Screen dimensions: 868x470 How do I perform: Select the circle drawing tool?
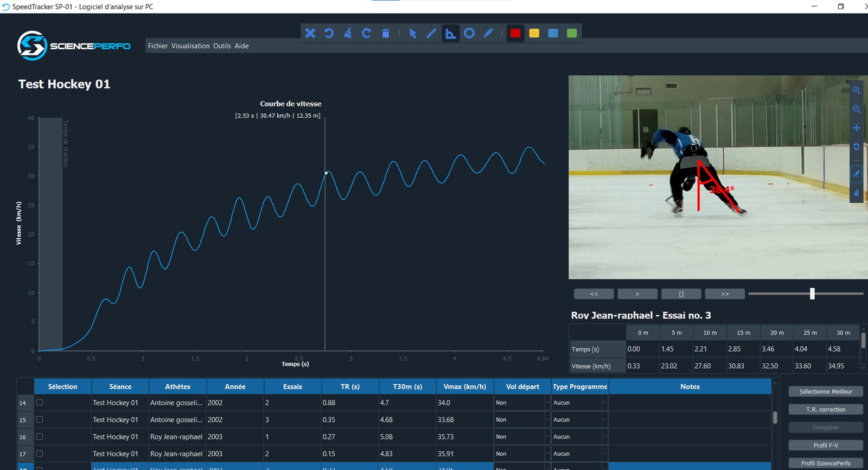(469, 34)
